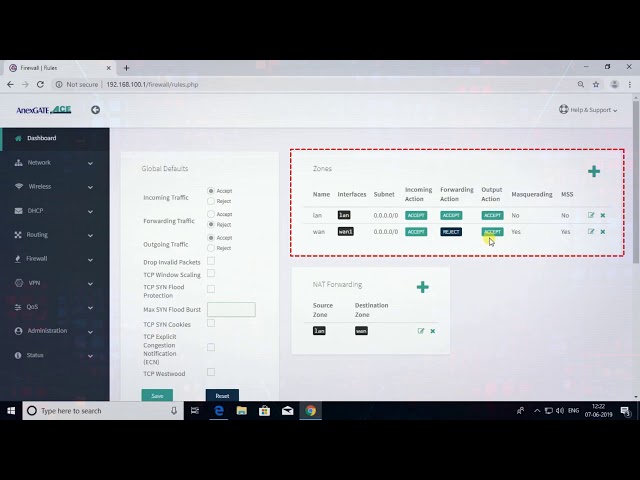Set Incoming Traffic to Reject
Image resolution: width=640 pixels, height=480 pixels.
[x=211, y=201]
